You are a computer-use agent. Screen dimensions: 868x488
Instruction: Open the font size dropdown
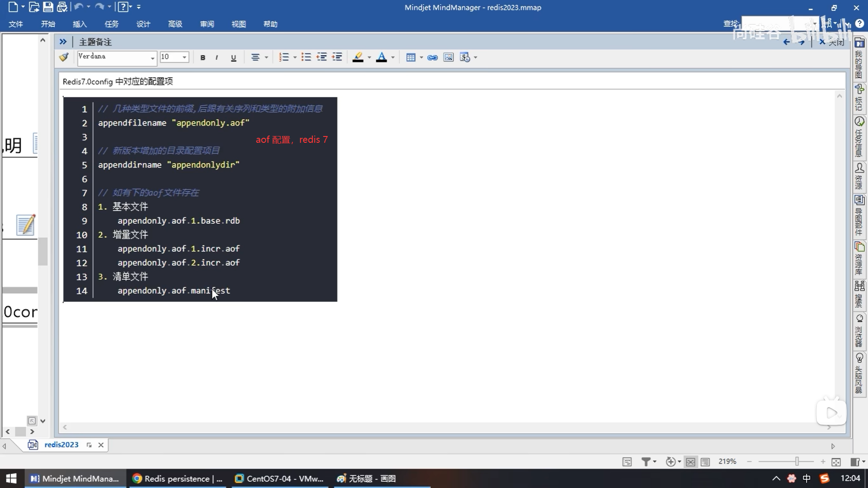[184, 57]
